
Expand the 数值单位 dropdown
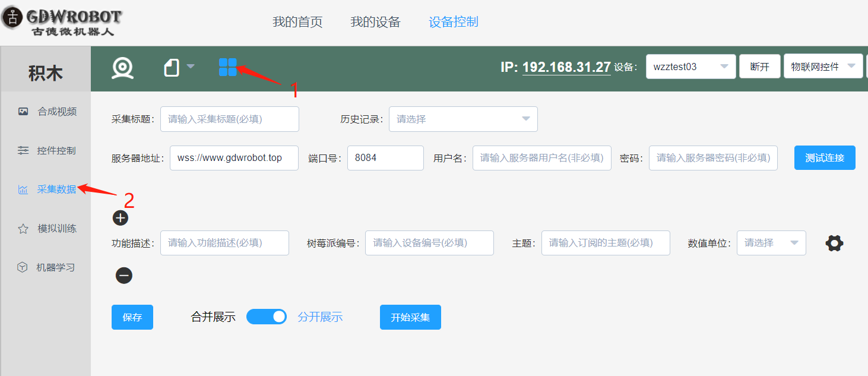pyautogui.click(x=771, y=243)
